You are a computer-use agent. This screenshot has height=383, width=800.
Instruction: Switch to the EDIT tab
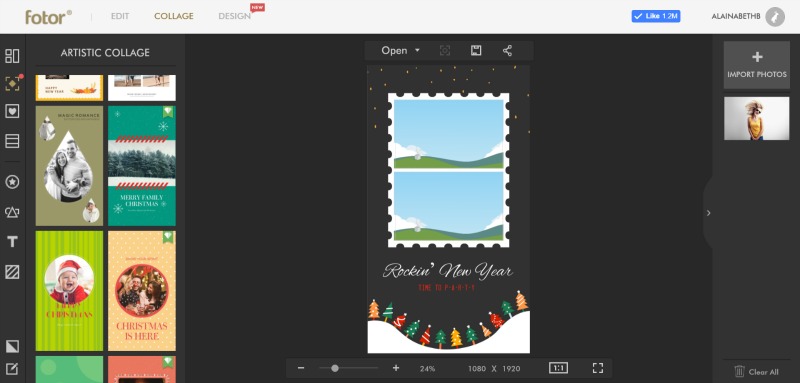click(x=120, y=16)
